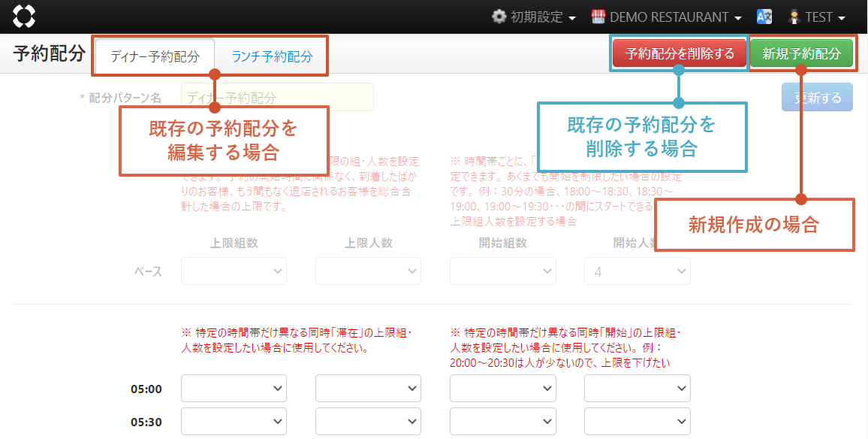The height and width of the screenshot is (439, 868).
Task: Open the base 開始組数 dropdown
Action: point(502,271)
